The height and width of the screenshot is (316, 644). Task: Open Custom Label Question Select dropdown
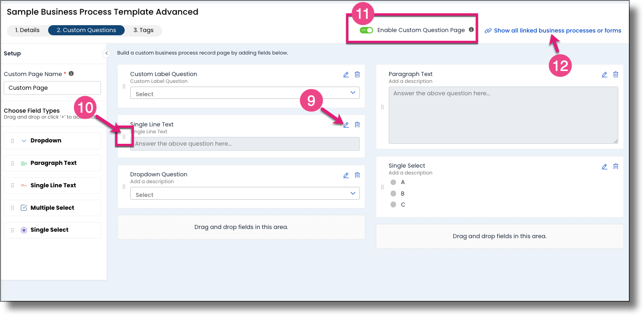[x=245, y=93]
